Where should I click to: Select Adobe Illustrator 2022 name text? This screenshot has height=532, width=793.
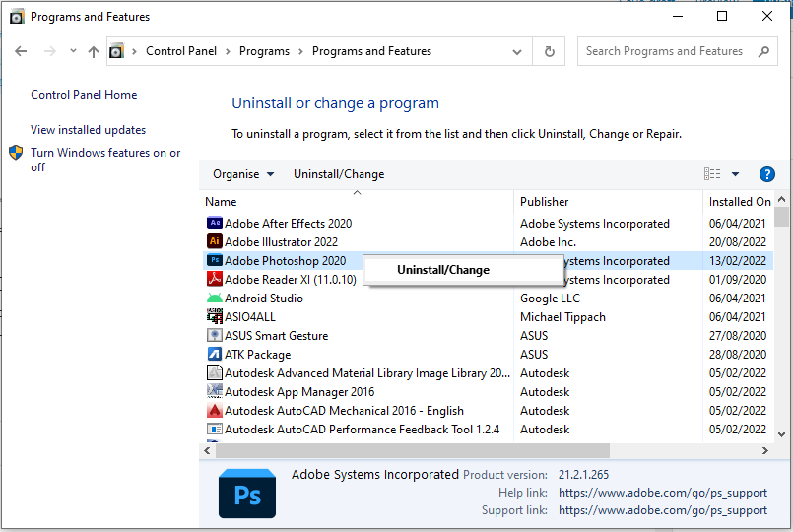[281, 242]
